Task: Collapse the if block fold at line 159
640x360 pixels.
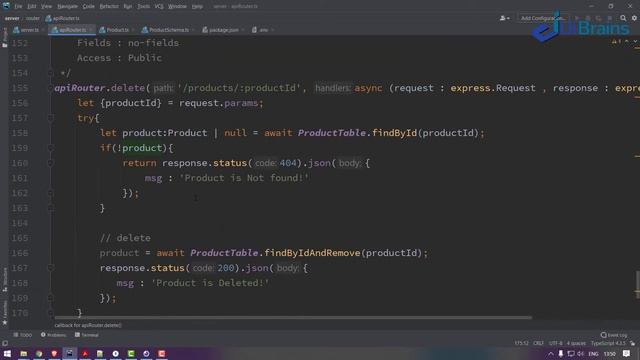Action: 51,148
